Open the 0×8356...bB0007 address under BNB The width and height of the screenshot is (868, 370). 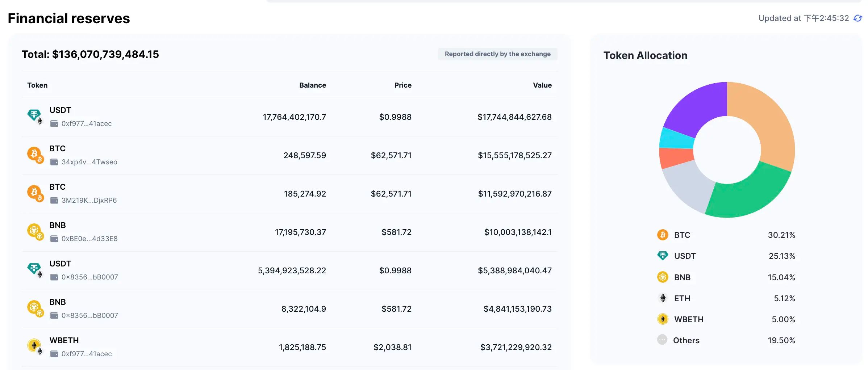[89, 316]
